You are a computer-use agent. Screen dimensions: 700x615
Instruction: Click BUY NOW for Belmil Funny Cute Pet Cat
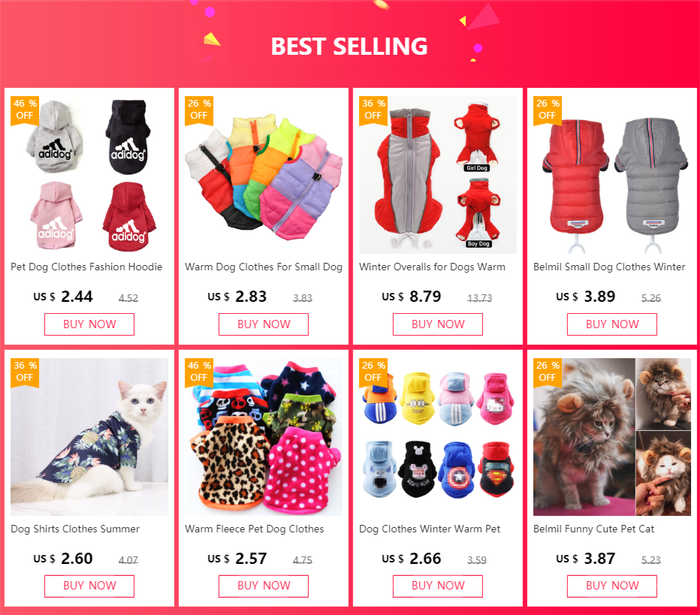[612, 586]
